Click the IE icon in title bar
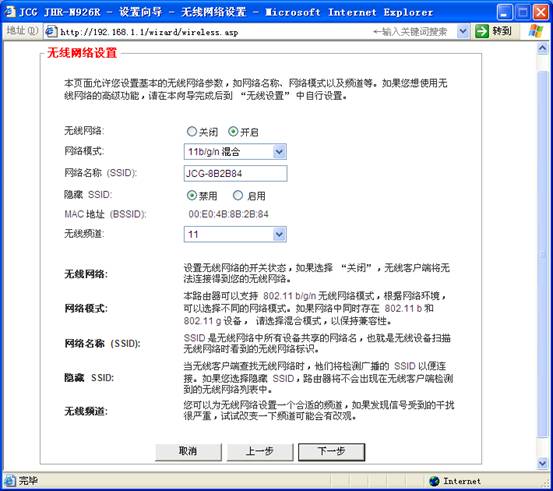The width and height of the screenshot is (553, 491). point(10,11)
